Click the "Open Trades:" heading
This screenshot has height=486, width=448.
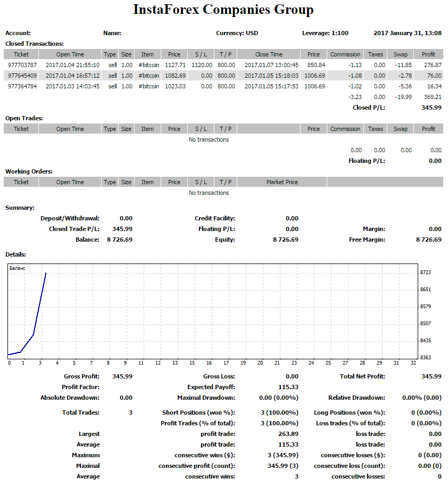point(24,118)
